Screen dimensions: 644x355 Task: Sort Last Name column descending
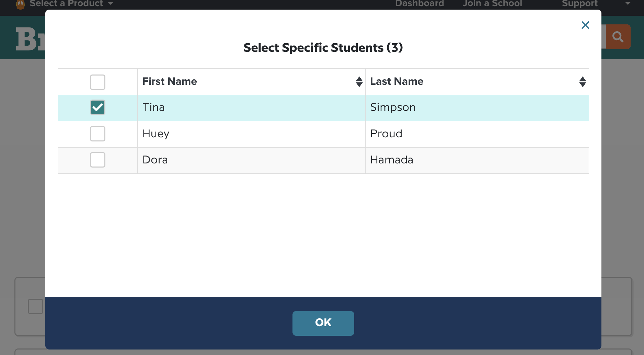point(583,84)
